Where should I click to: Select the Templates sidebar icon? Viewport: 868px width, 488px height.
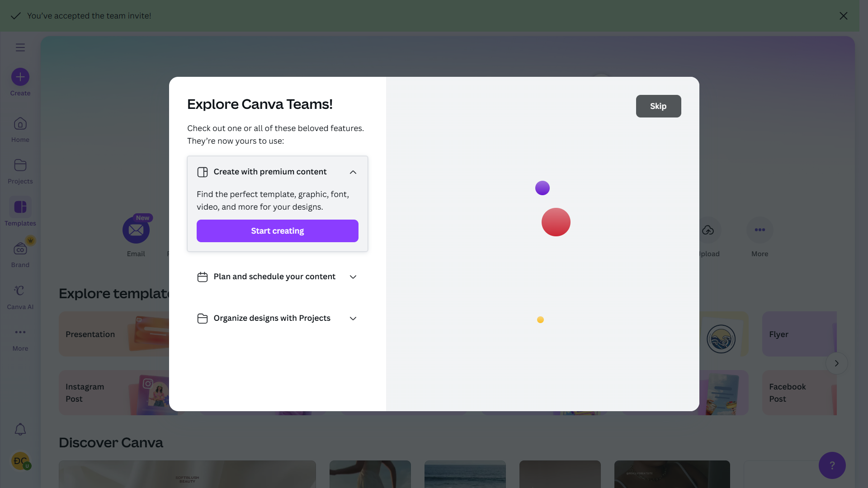pyautogui.click(x=20, y=207)
